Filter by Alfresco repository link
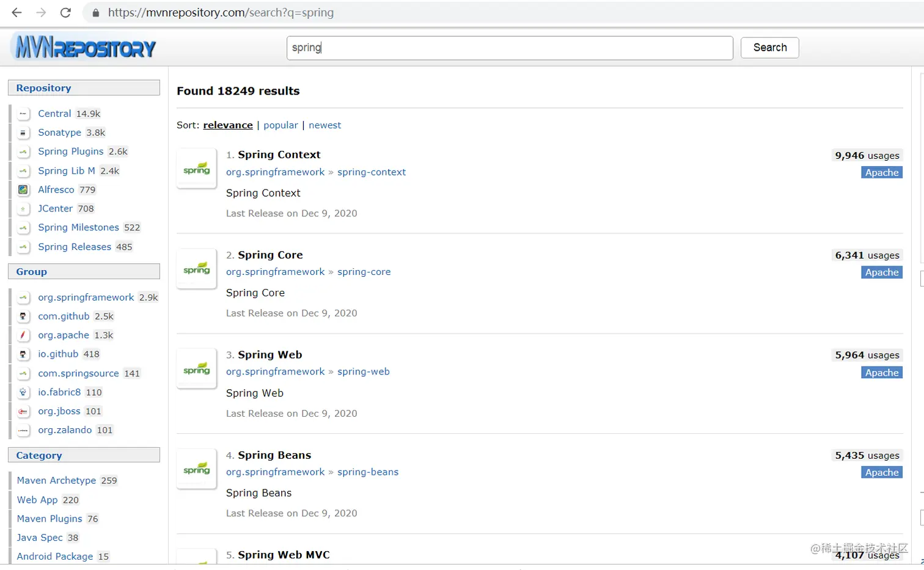 click(56, 190)
